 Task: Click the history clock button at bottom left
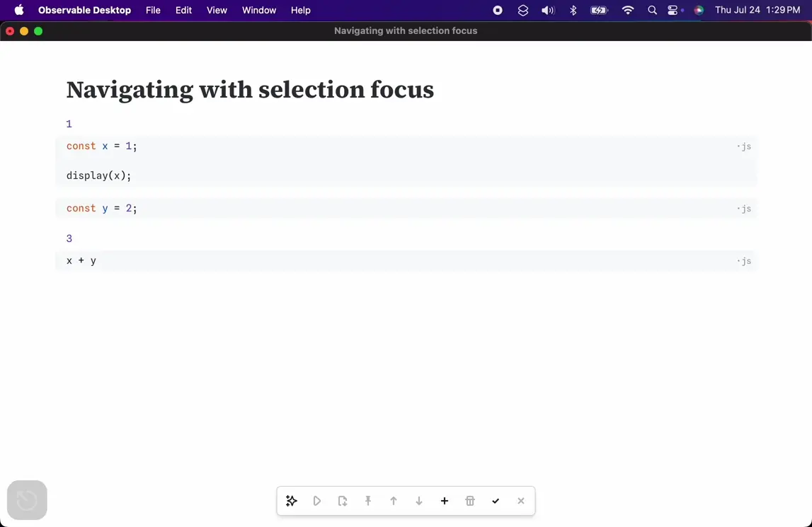27,500
